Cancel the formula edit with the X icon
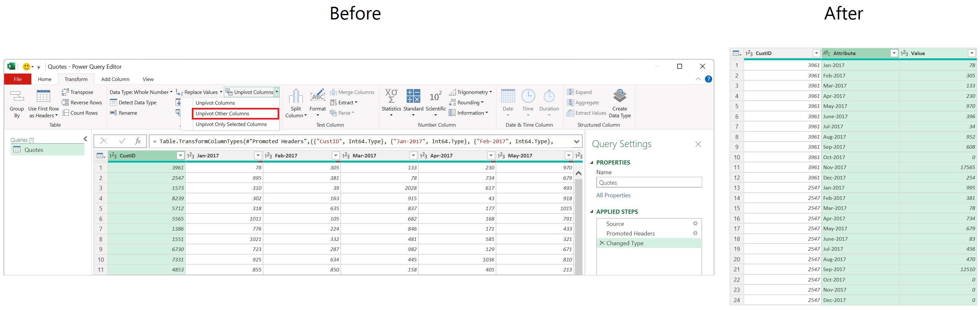 tap(104, 141)
